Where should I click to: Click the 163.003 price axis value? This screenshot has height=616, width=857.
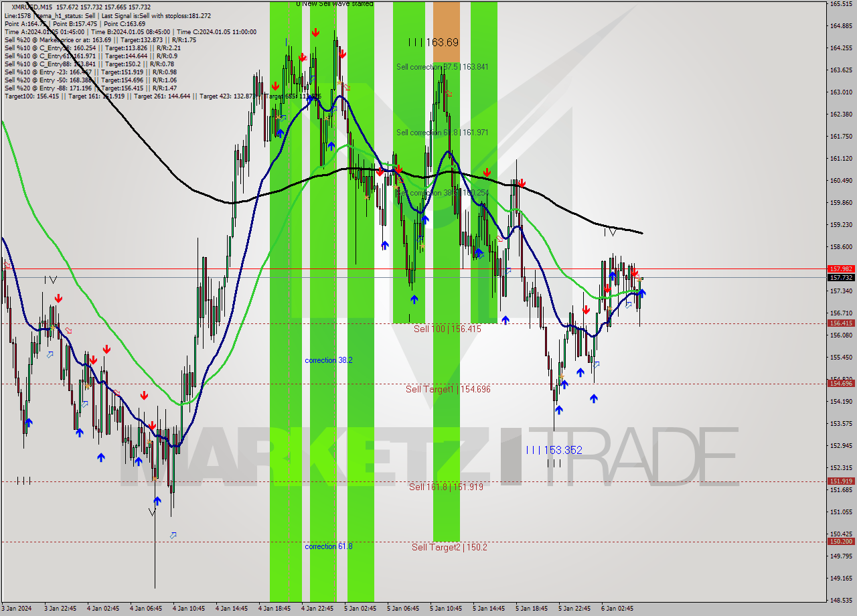click(x=841, y=92)
